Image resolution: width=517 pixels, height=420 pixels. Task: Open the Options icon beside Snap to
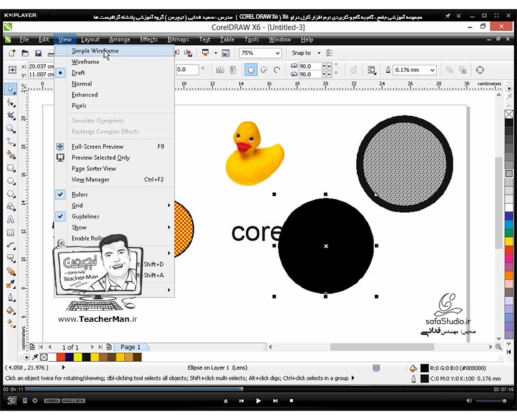pyautogui.click(x=329, y=53)
